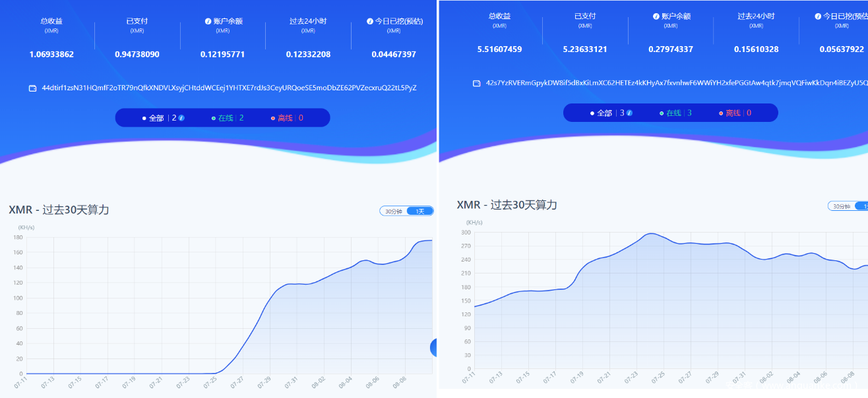This screenshot has width=868, height=398.
Task: Click info icon next to 全部 count 3
Action: click(629, 113)
